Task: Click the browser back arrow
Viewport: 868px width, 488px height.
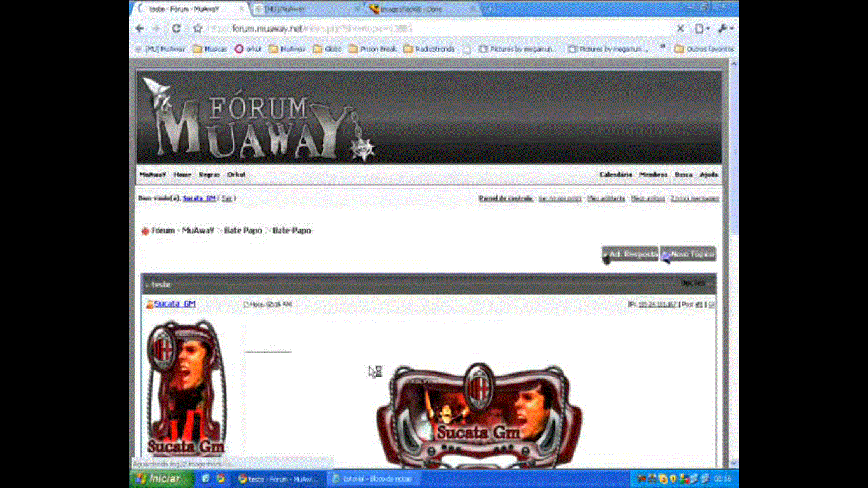Action: click(140, 29)
